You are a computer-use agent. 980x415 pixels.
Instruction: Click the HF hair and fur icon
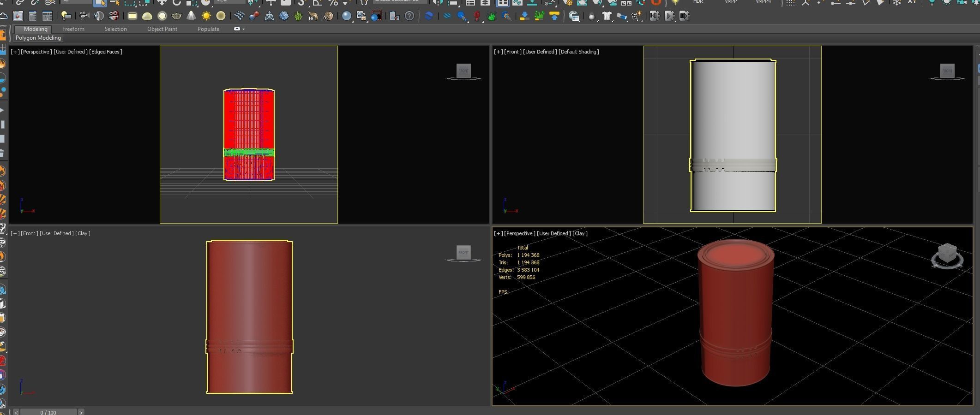313,16
